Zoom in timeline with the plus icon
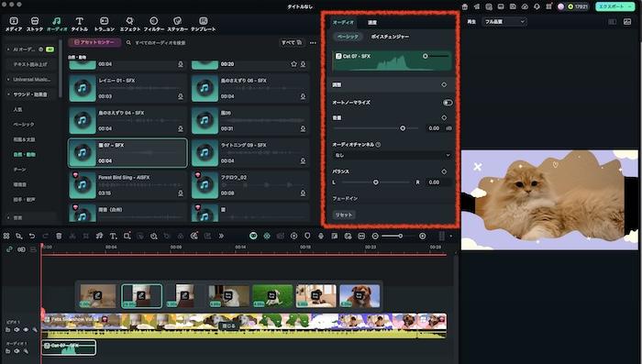Viewport: 642px width, 364px height. 423,236
